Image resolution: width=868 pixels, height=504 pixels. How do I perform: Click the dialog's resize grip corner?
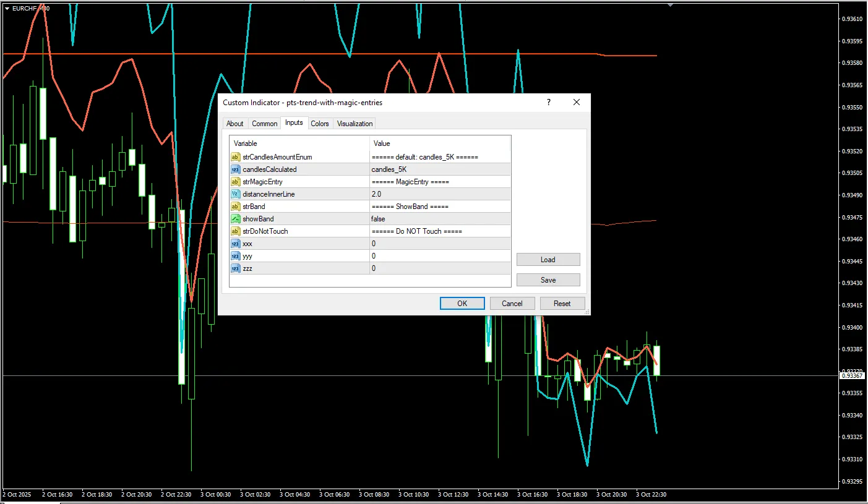coord(587,311)
